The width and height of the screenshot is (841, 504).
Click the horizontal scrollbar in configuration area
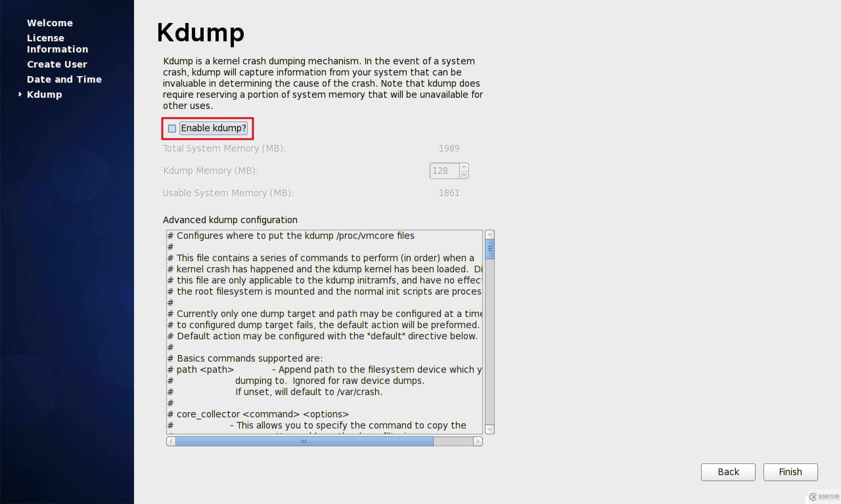coord(304,441)
